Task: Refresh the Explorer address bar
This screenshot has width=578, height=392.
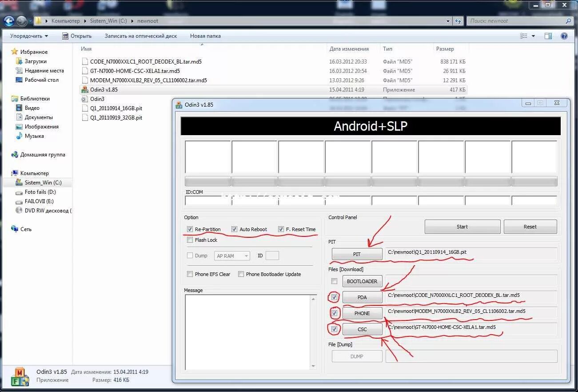Action: [x=458, y=21]
